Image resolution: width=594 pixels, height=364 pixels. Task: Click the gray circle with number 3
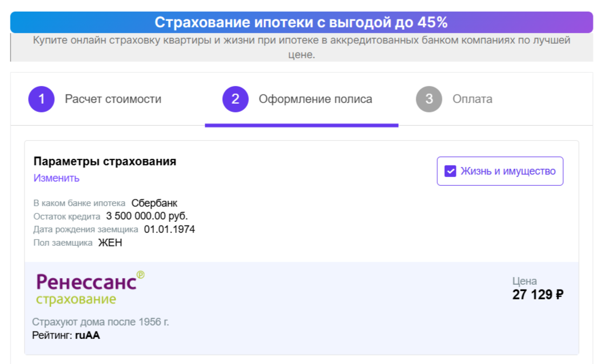[x=429, y=99]
